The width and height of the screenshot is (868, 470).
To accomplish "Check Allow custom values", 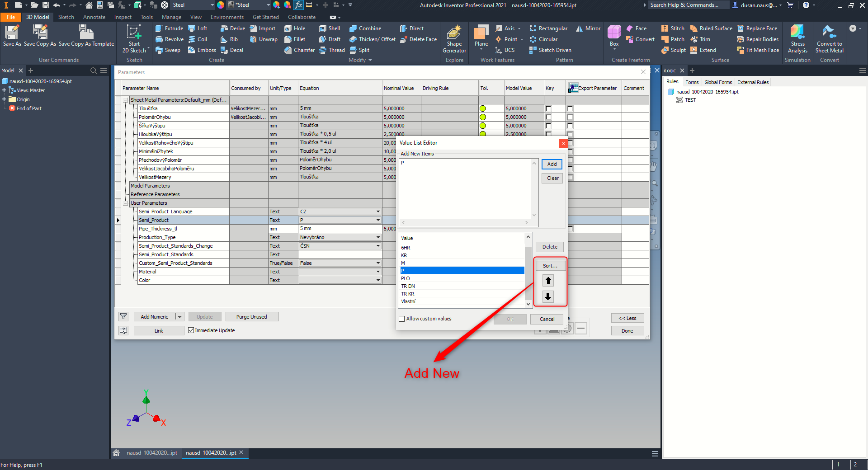I will (x=401, y=319).
